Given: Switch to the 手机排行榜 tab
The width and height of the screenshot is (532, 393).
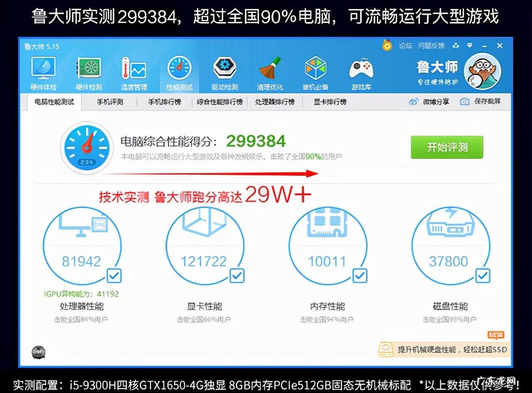Looking at the screenshot, I should coord(165,102).
